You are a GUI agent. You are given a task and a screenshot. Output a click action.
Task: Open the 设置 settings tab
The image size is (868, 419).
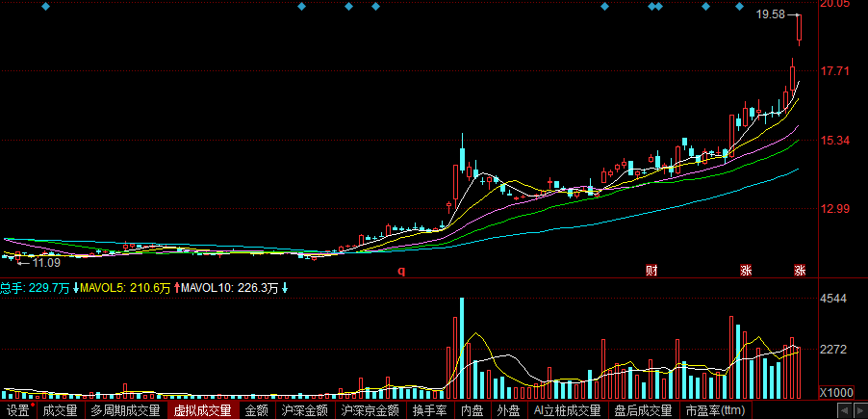(x=18, y=411)
